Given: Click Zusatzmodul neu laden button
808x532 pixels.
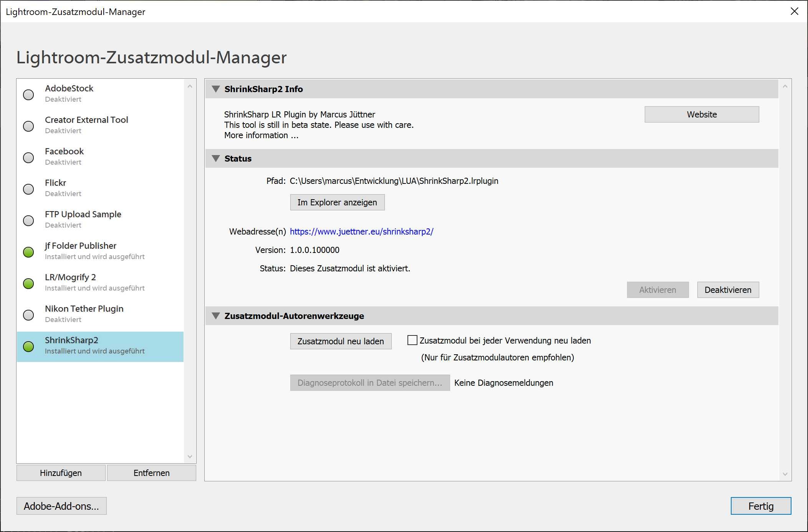Looking at the screenshot, I should (x=341, y=341).
